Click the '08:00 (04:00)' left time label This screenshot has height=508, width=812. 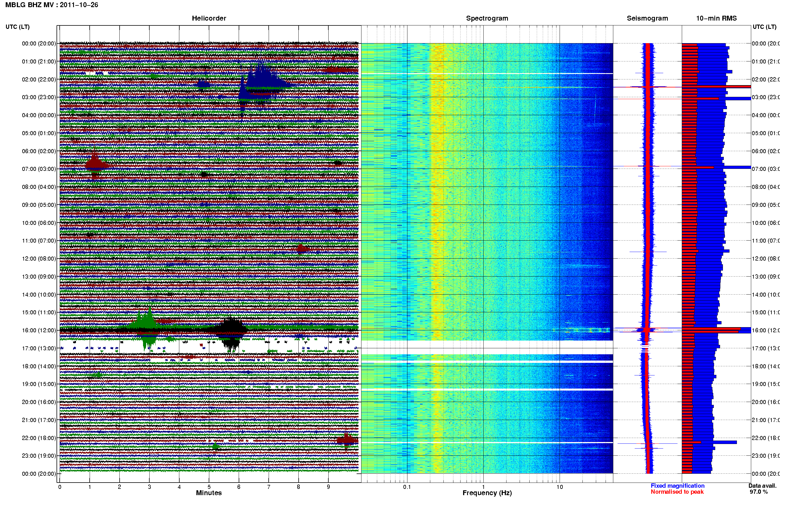click(x=39, y=187)
